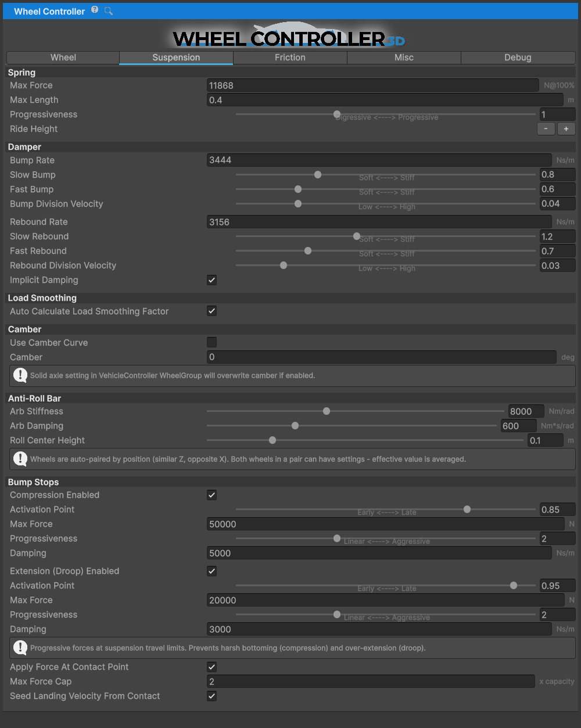
Task: Edit the droop Max Force field 20000
Action: pos(386,600)
